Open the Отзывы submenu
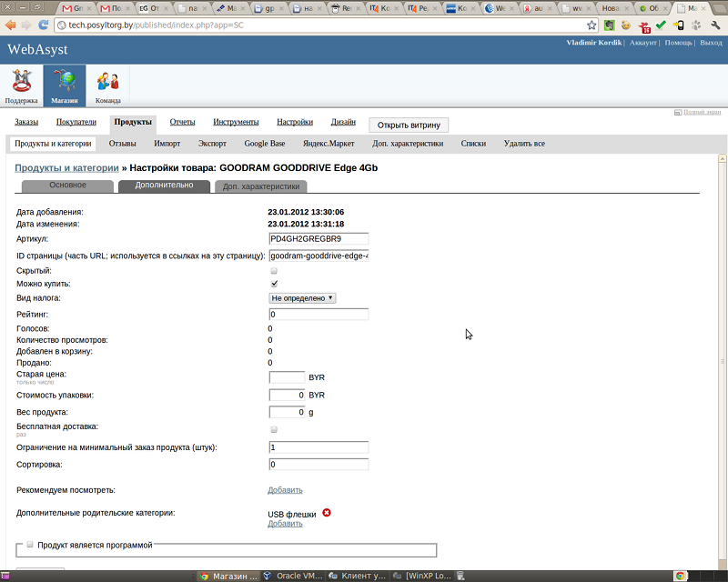The height and width of the screenshot is (582, 728). (123, 144)
